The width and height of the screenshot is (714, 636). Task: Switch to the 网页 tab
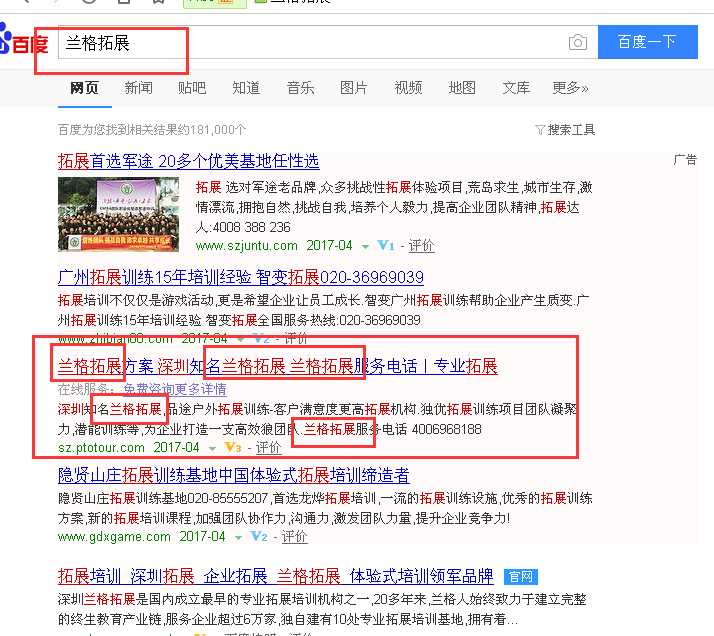[x=84, y=87]
